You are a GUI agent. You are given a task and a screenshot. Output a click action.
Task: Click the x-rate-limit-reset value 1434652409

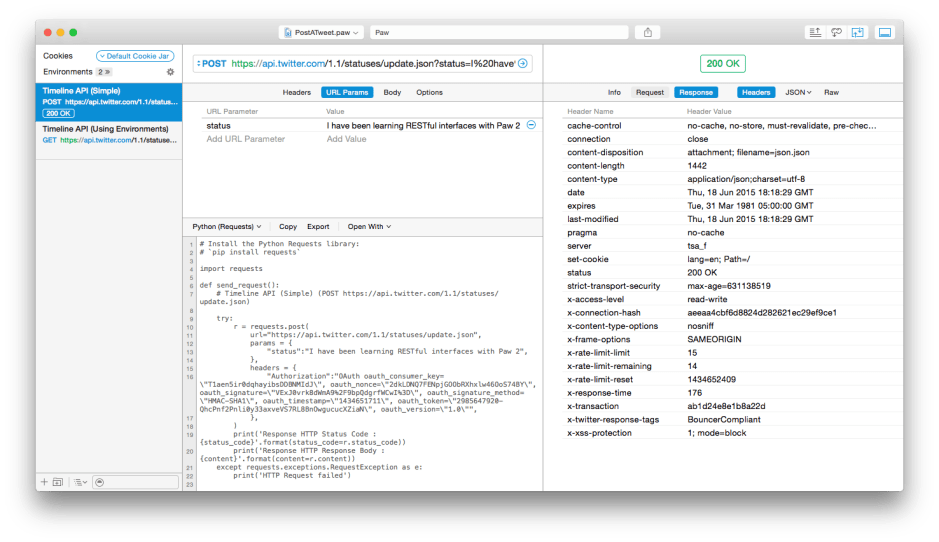click(x=711, y=380)
